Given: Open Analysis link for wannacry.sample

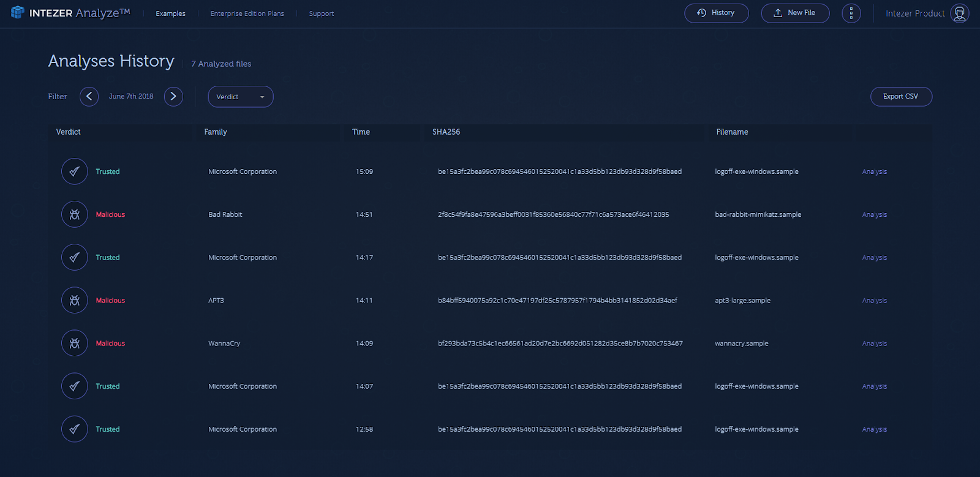Looking at the screenshot, I should click(874, 344).
